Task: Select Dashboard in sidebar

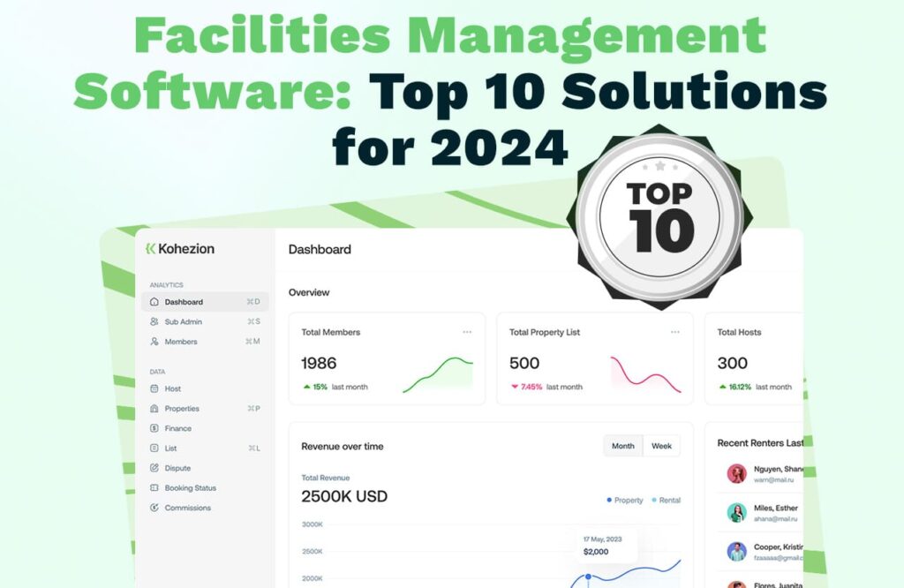Action: tap(205, 302)
